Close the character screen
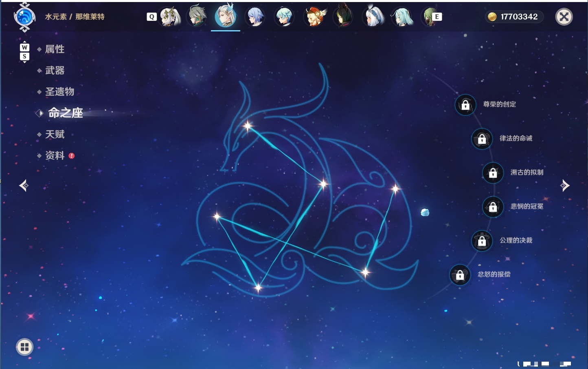Screen dimensions: 588x369 [x=564, y=17]
